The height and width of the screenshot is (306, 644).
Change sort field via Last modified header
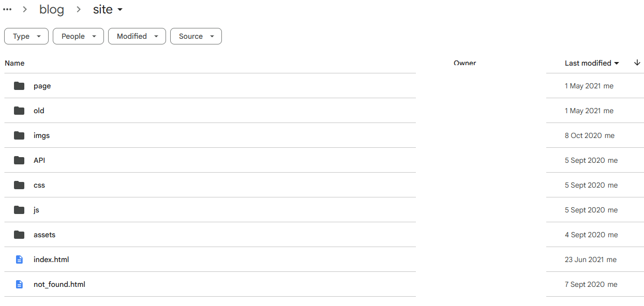coord(592,63)
